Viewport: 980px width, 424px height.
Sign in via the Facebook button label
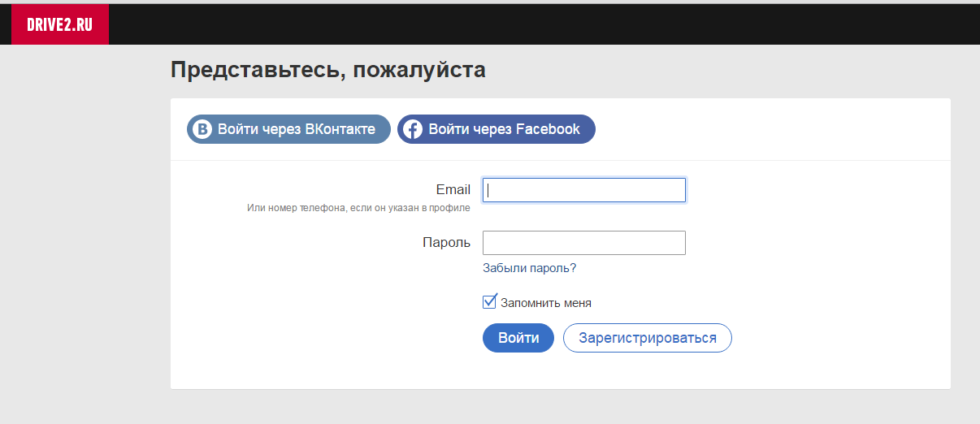pyautogui.click(x=504, y=129)
